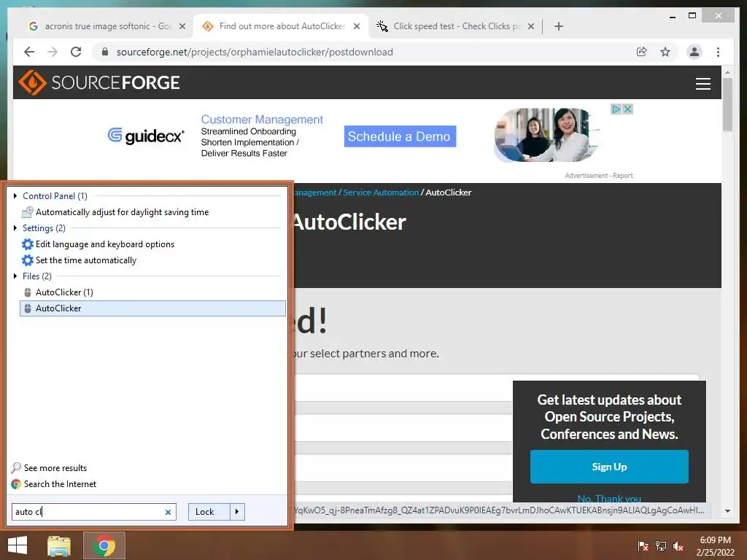Close the Find out more about AutoClicker tab

point(356,27)
